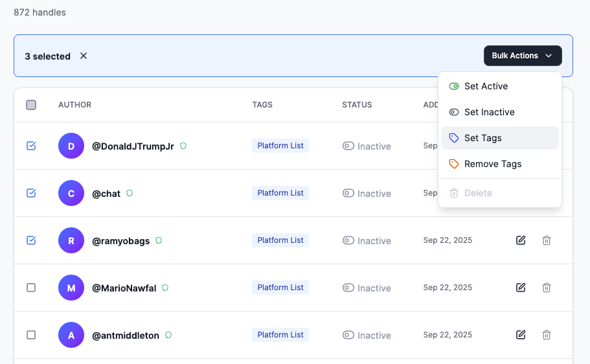Click the D avatar for @DonaldJTrumpJr
The width and height of the screenshot is (590, 364).
pyautogui.click(x=71, y=146)
